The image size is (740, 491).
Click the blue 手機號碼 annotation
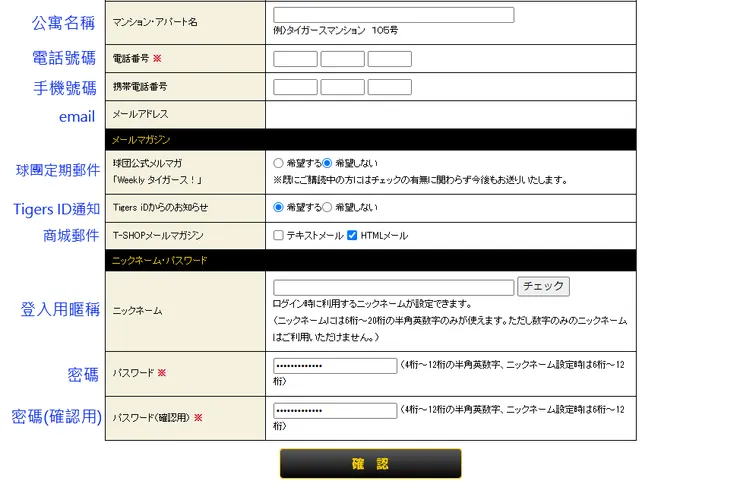click(x=65, y=88)
